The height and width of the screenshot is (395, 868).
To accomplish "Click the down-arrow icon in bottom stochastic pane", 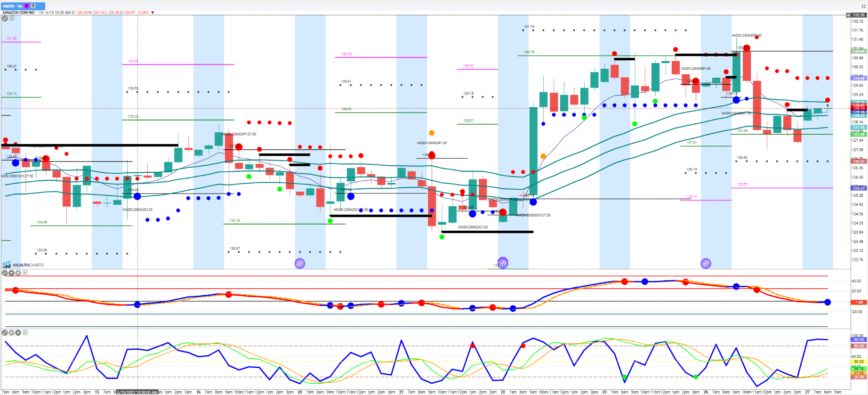I will point(11,333).
